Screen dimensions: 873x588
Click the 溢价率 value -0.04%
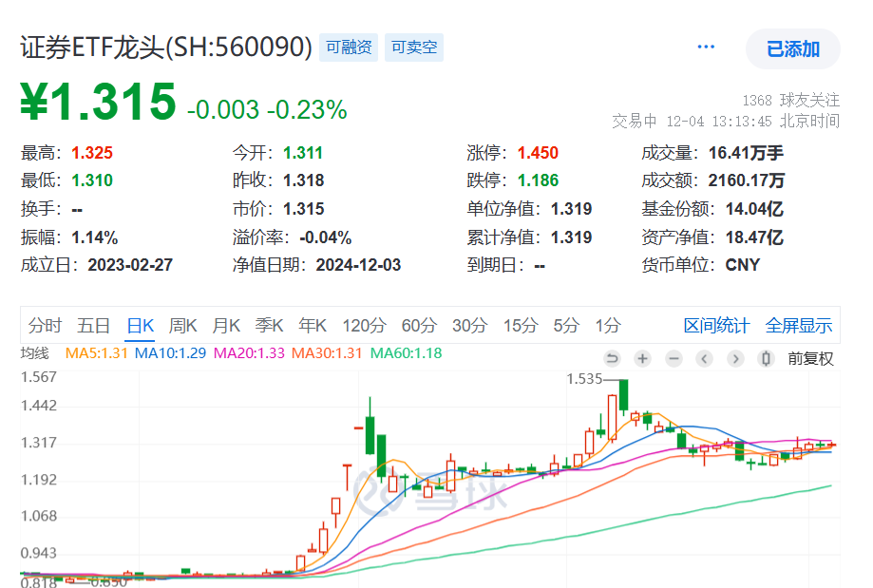pyautogui.click(x=326, y=237)
